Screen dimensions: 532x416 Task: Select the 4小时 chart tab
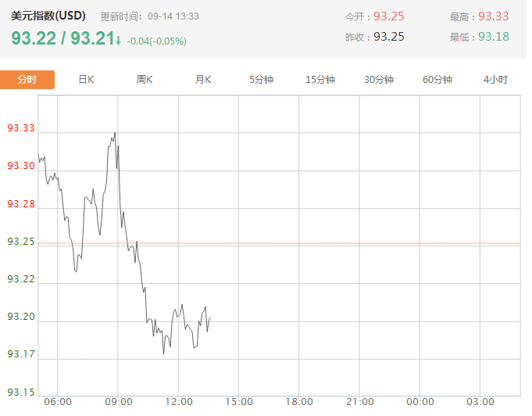click(x=495, y=80)
